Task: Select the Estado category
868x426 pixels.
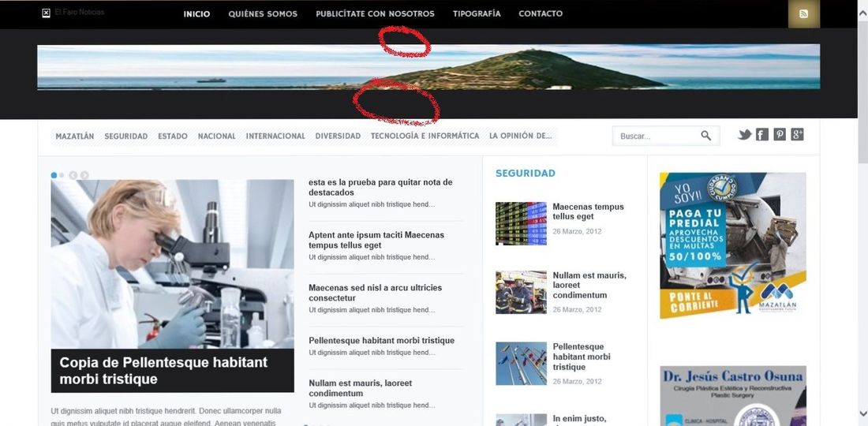Action: 173,136
